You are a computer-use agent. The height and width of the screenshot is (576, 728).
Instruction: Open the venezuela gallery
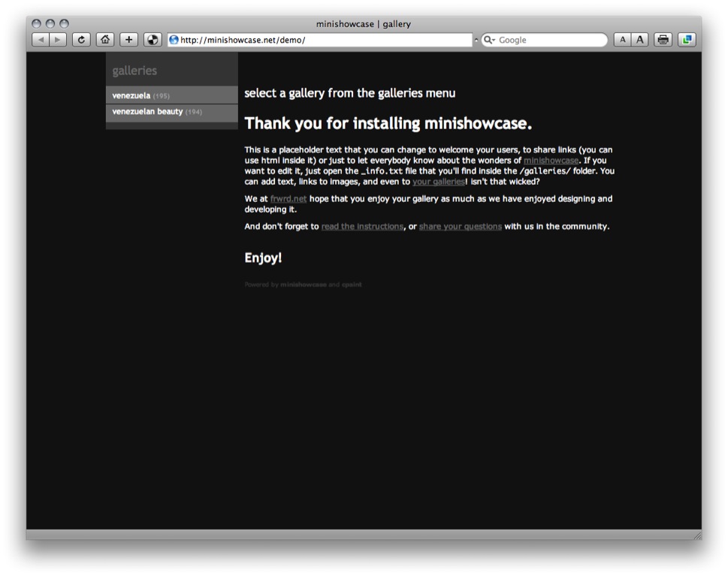pyautogui.click(x=172, y=95)
